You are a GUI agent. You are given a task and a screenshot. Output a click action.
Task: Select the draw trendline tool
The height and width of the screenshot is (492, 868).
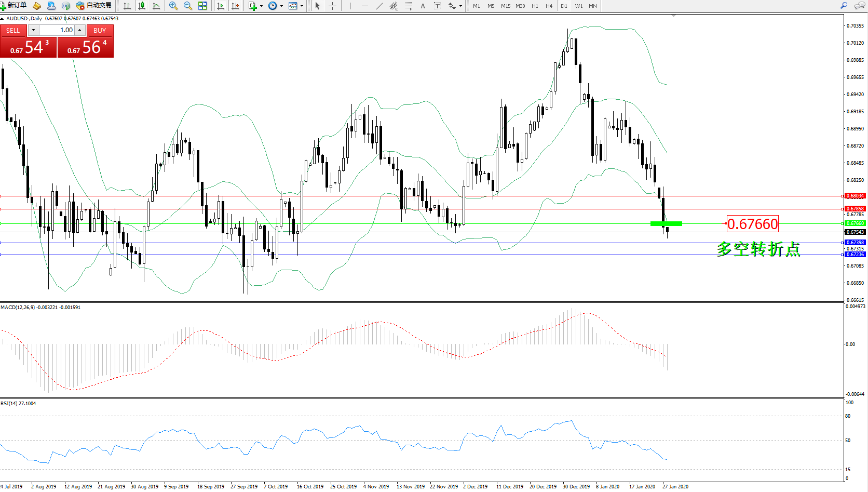379,6
